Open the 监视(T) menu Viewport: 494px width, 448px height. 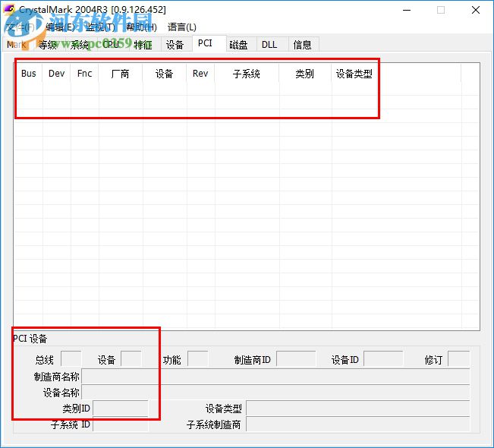point(100,27)
